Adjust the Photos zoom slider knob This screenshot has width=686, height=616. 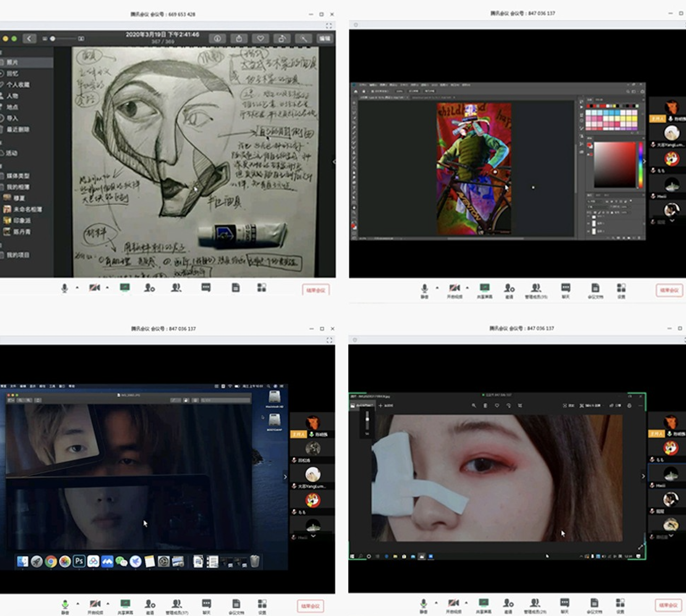52,39
